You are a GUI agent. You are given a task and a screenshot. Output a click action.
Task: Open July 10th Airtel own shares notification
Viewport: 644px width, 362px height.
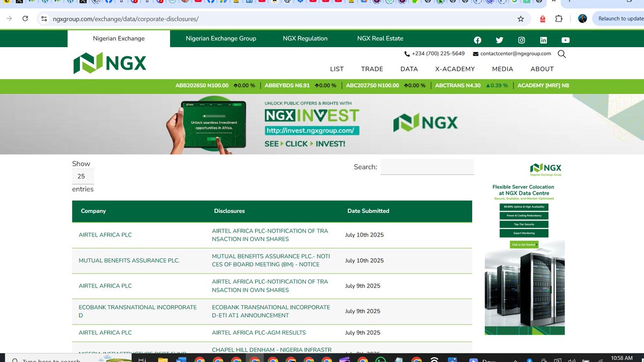click(x=270, y=235)
